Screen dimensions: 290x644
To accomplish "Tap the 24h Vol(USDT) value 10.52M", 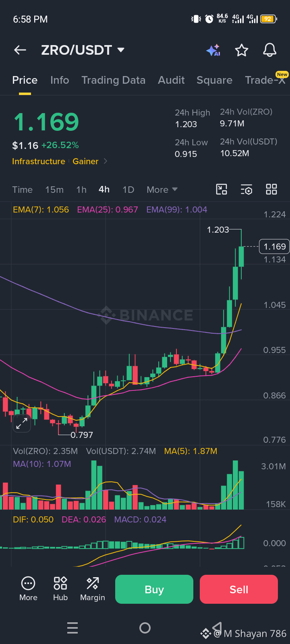I will pyautogui.click(x=234, y=153).
